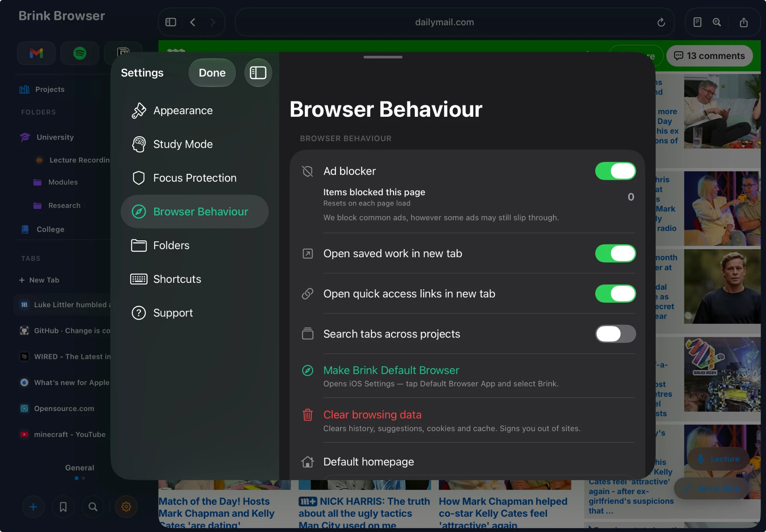Click the Default homepage house icon
The image size is (766, 532).
tap(308, 462)
